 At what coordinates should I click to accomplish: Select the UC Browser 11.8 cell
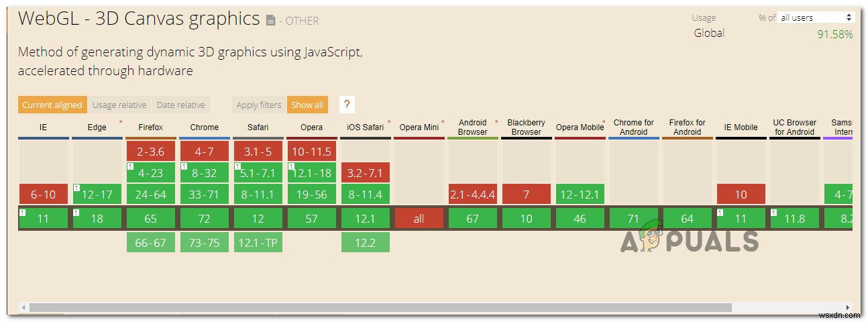795,219
